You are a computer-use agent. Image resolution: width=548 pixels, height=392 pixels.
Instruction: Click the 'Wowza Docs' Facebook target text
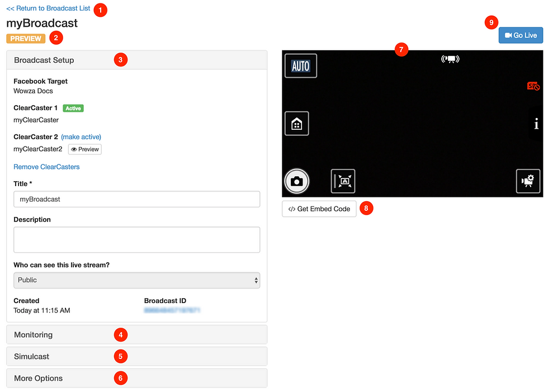click(33, 91)
